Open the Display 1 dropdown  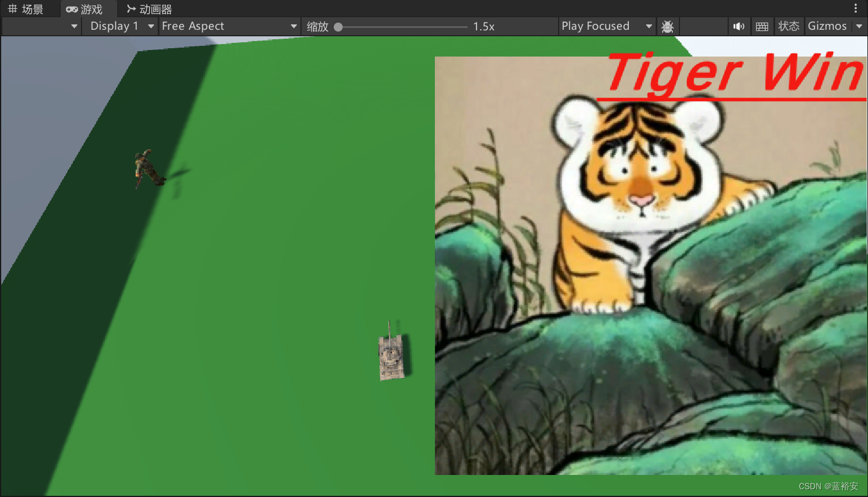pos(120,26)
